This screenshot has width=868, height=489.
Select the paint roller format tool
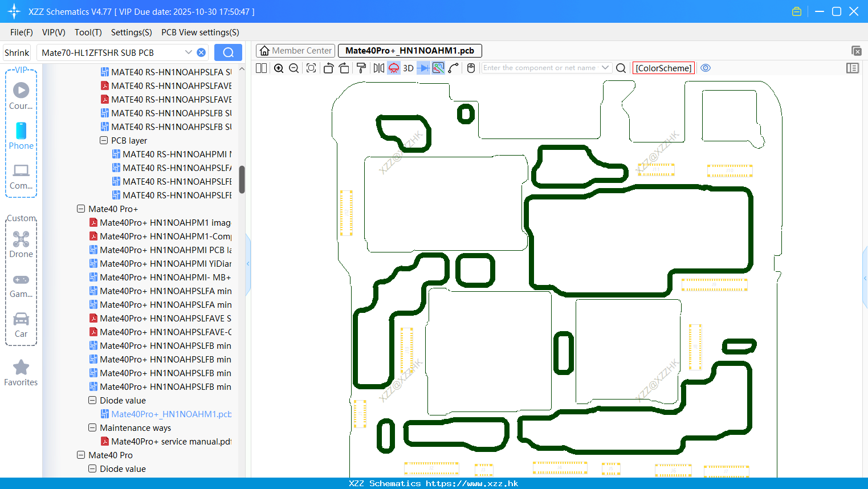tap(361, 68)
